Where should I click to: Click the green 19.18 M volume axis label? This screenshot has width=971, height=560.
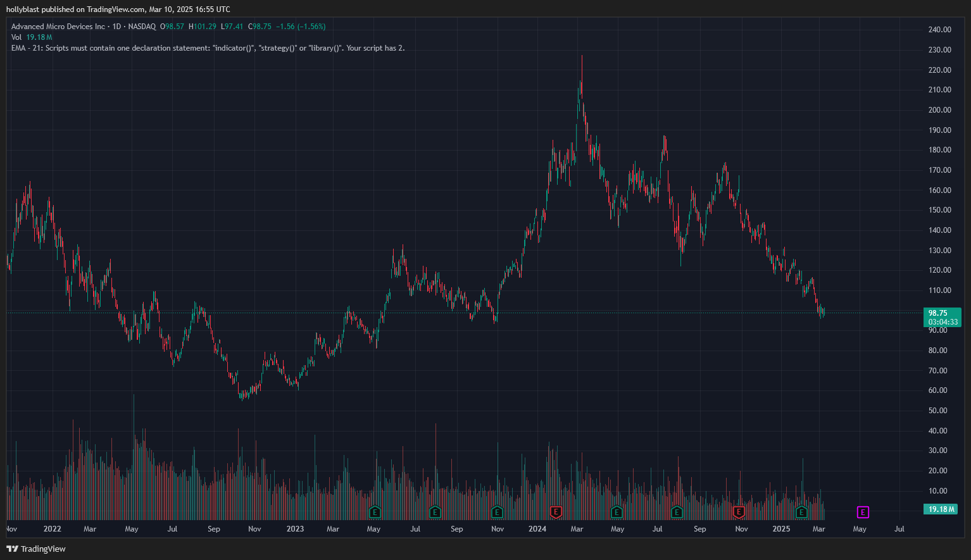coord(941,509)
